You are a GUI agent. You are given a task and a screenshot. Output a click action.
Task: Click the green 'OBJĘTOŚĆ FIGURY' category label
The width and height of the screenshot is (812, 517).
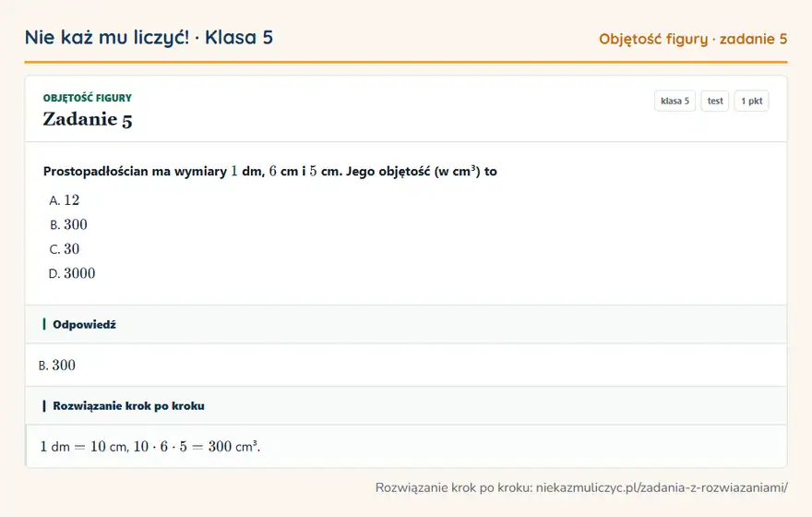point(88,98)
